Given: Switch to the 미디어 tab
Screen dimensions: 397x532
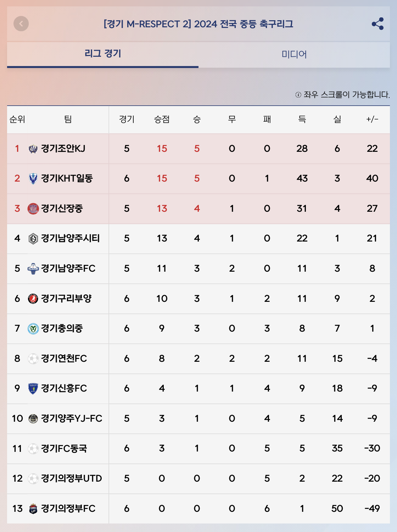Looking at the screenshot, I should (x=294, y=54).
